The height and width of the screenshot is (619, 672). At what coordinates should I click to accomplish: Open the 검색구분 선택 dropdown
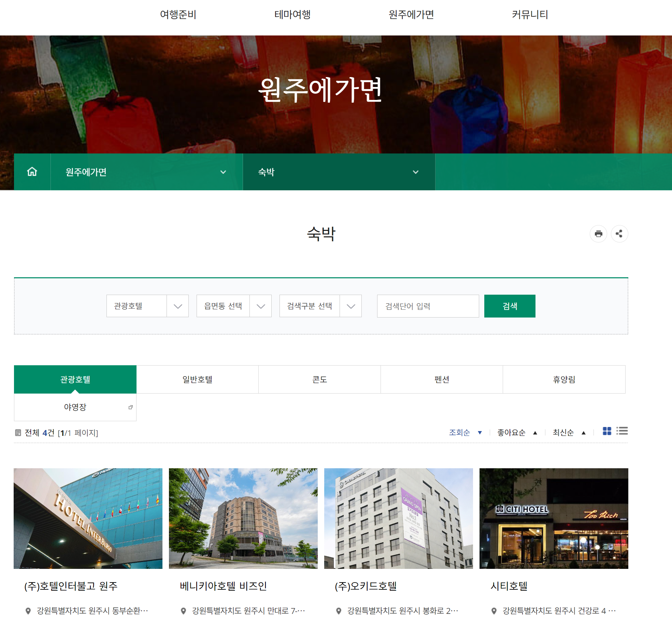(351, 306)
